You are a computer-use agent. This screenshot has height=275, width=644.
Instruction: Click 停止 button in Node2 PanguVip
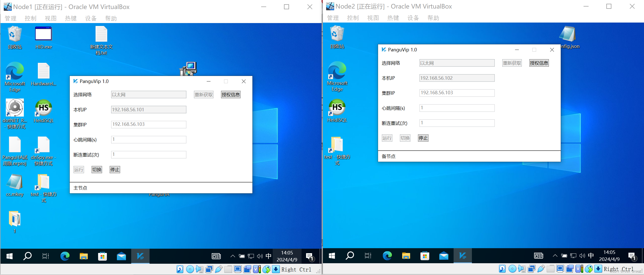(423, 138)
